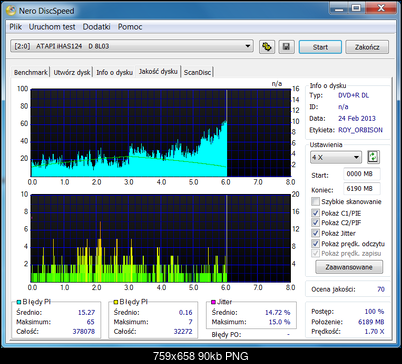Click the Koniec 6190 MB field

coord(362,189)
